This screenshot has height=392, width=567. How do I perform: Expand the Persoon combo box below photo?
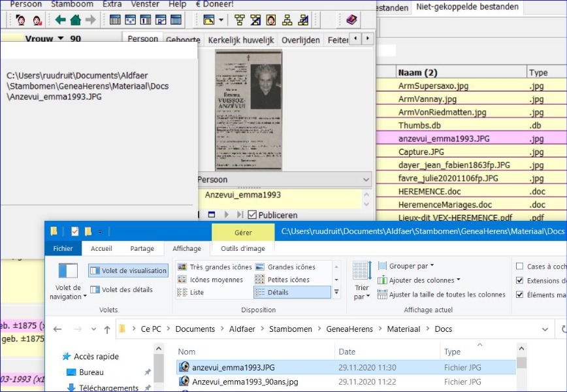click(365, 180)
